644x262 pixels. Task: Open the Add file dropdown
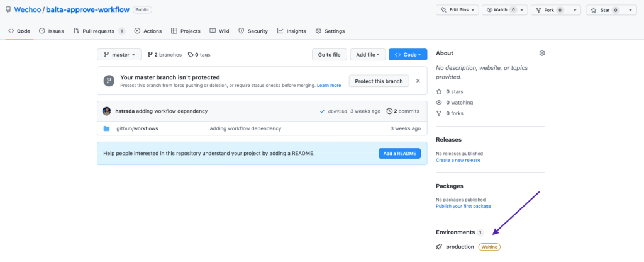pyautogui.click(x=367, y=55)
